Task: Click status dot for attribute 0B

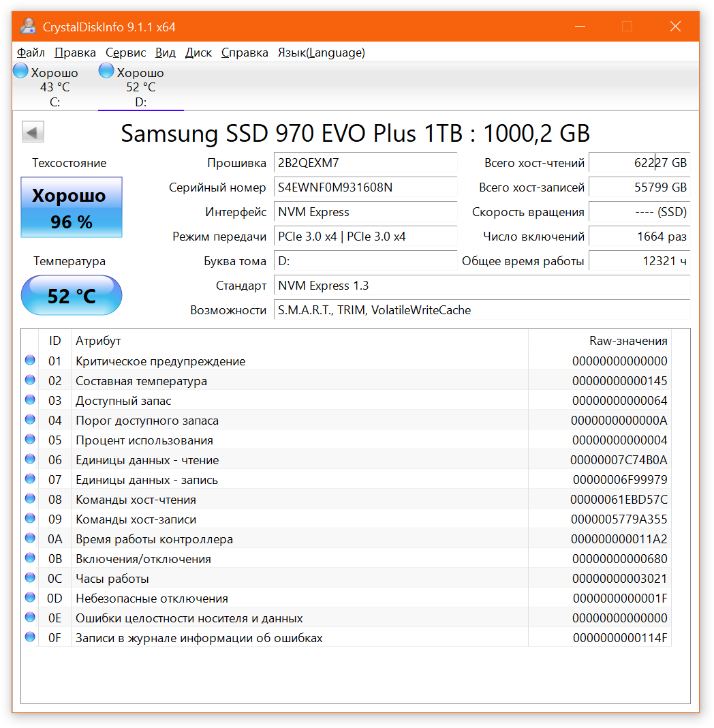Action: (30, 557)
